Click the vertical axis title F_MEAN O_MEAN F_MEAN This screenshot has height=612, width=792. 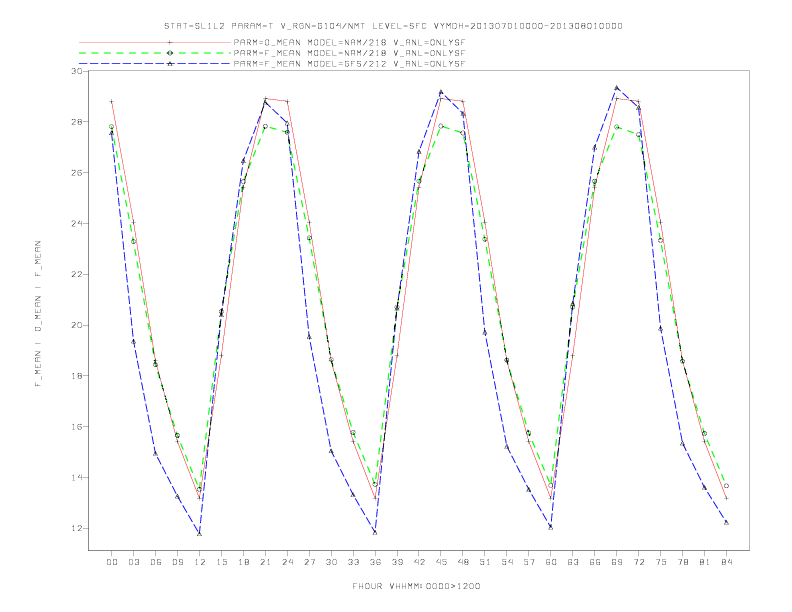click(x=38, y=314)
